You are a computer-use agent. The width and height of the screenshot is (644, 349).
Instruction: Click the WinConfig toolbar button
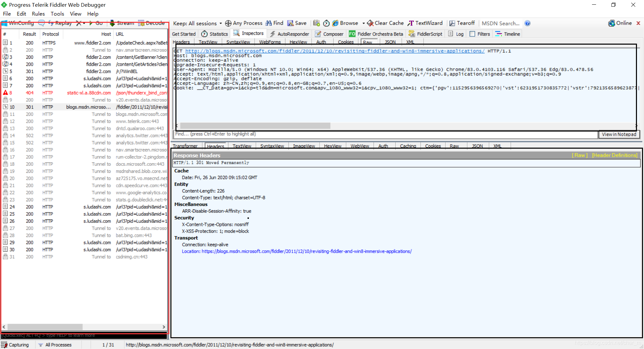tap(18, 23)
